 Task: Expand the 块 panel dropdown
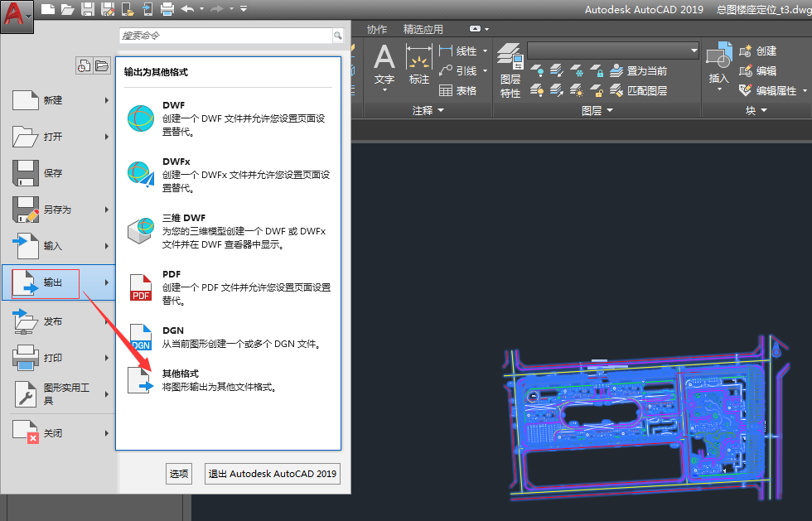pos(756,110)
